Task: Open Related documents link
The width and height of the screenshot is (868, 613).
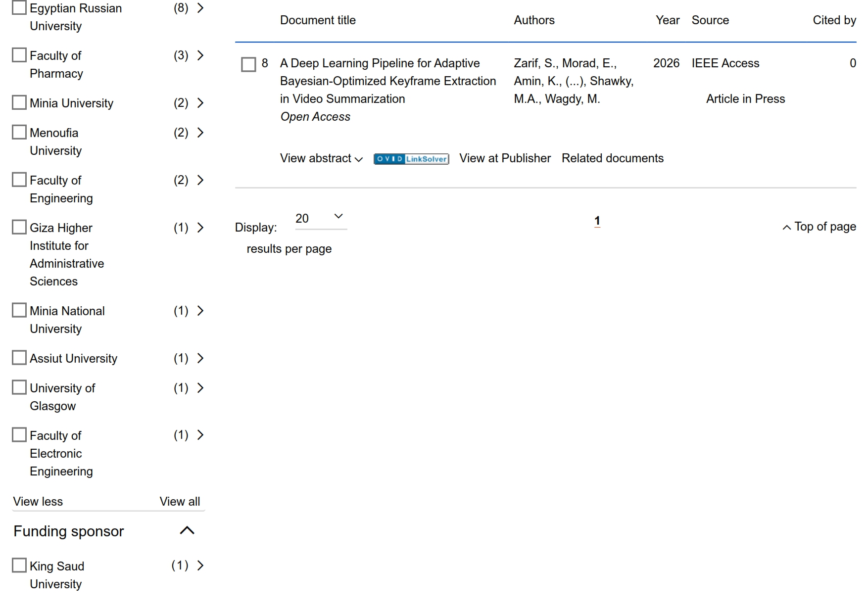Action: click(612, 158)
